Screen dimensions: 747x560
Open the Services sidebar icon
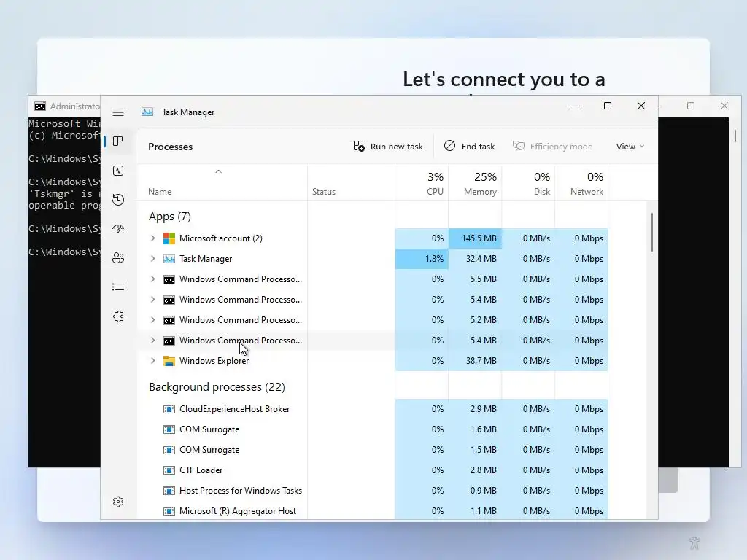point(118,316)
